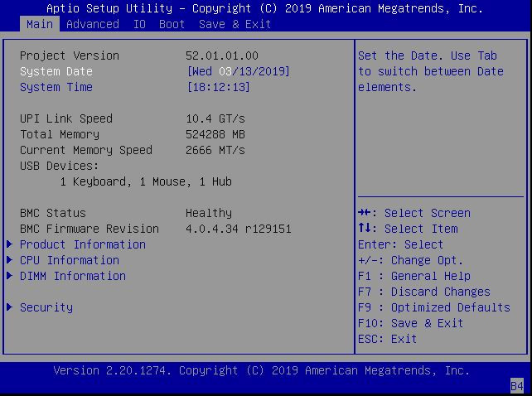
Task: Click the Enter: Select hint
Action: point(401,244)
